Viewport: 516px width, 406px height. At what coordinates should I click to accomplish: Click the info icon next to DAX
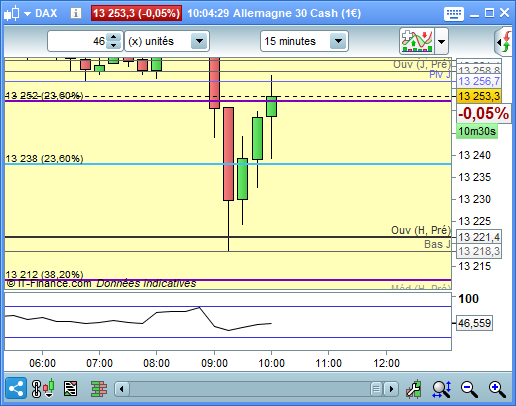[76, 13]
